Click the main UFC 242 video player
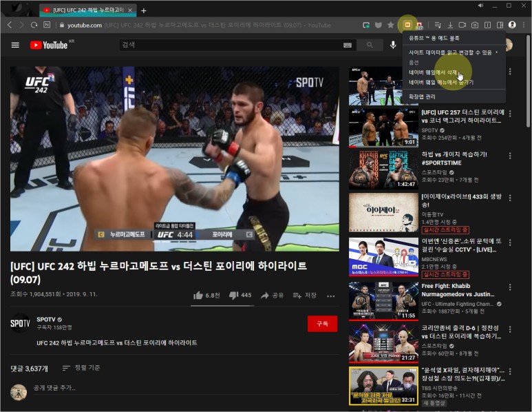This screenshot has height=412, width=532. 174,158
